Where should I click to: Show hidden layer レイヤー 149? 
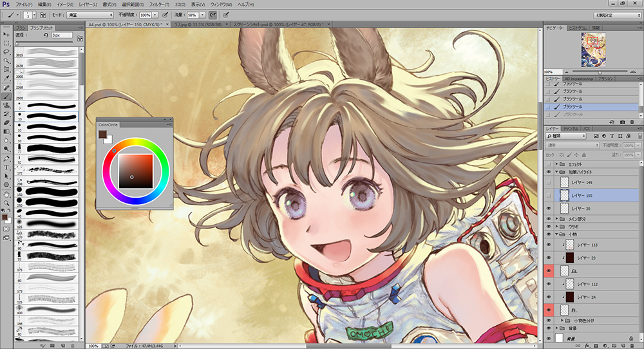point(549,182)
